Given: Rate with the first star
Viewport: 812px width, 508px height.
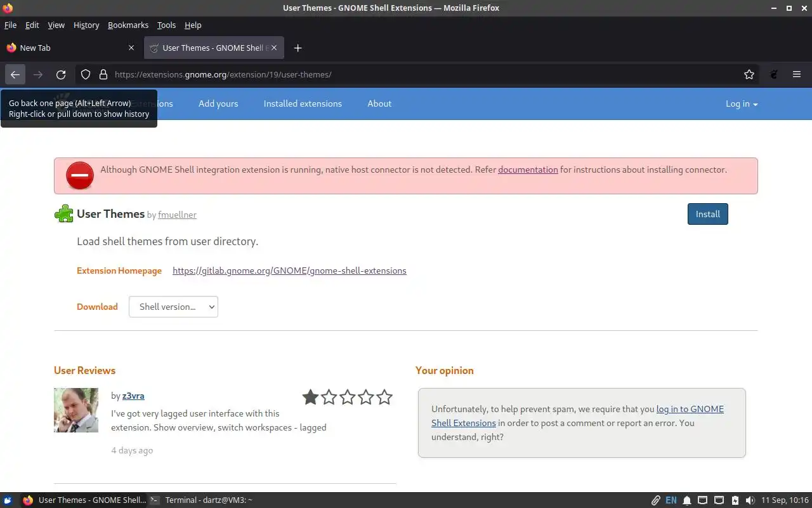Looking at the screenshot, I should pos(310,398).
